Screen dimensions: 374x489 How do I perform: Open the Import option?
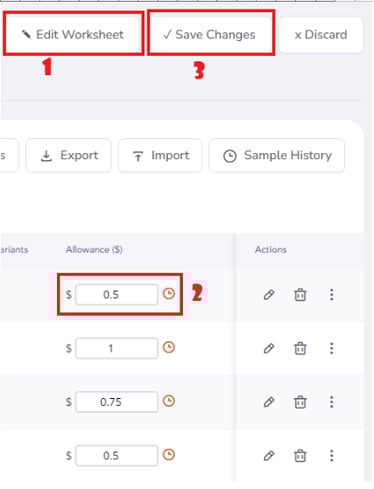160,155
